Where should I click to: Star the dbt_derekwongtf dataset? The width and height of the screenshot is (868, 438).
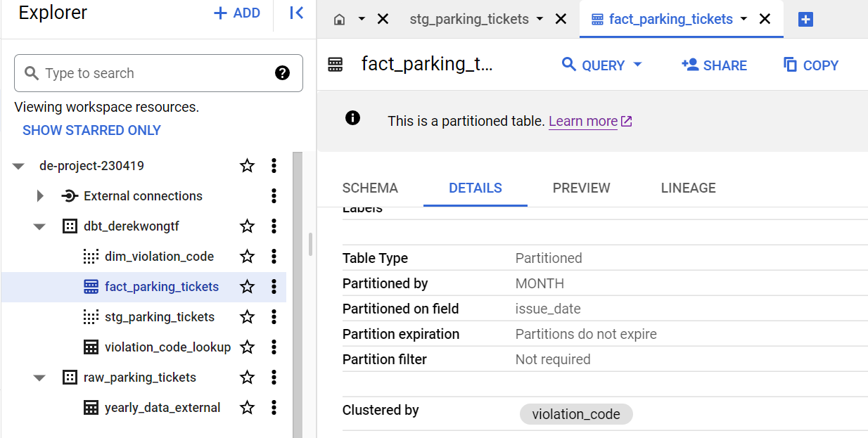[x=247, y=226]
